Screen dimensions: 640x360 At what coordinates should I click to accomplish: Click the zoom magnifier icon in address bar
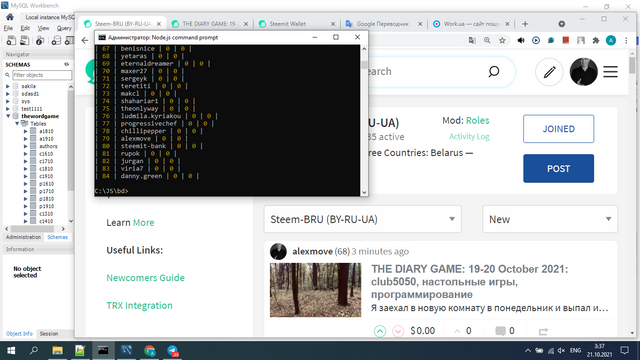pyautogui.click(x=487, y=40)
